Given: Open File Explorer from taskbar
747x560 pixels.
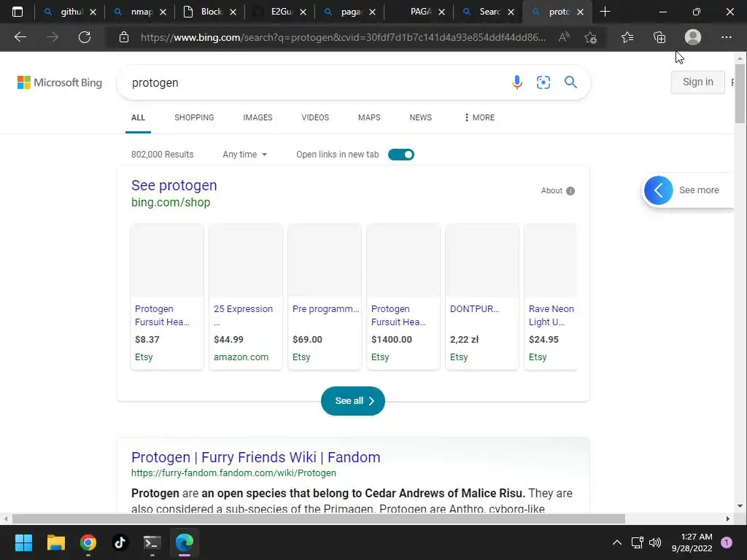Looking at the screenshot, I should (55, 542).
